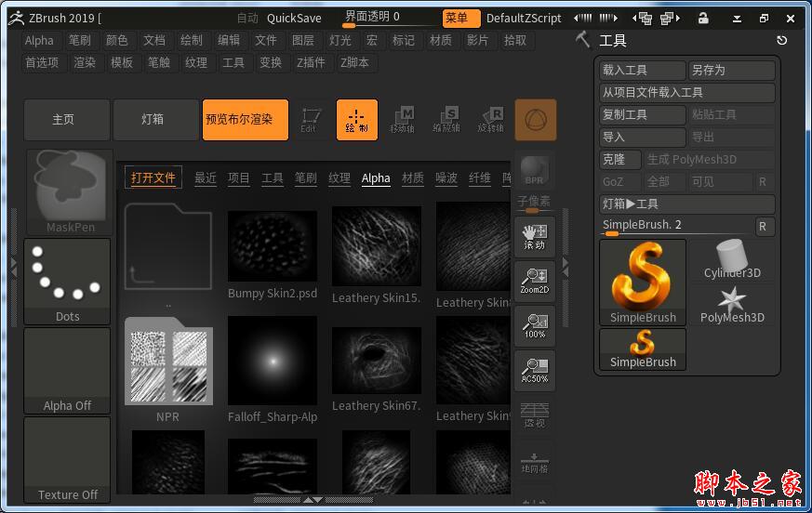
Task: Expand the left tray divider arrows
Action: pos(14,268)
